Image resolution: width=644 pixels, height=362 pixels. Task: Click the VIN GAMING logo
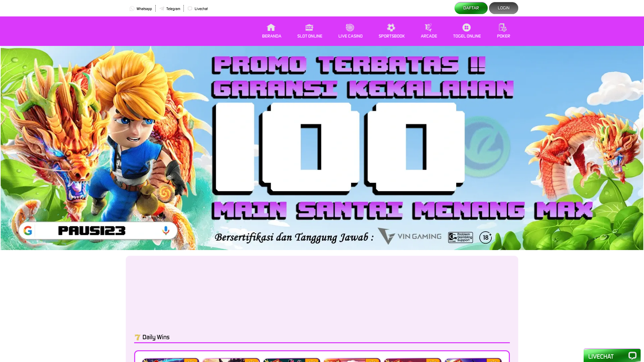pyautogui.click(x=410, y=236)
